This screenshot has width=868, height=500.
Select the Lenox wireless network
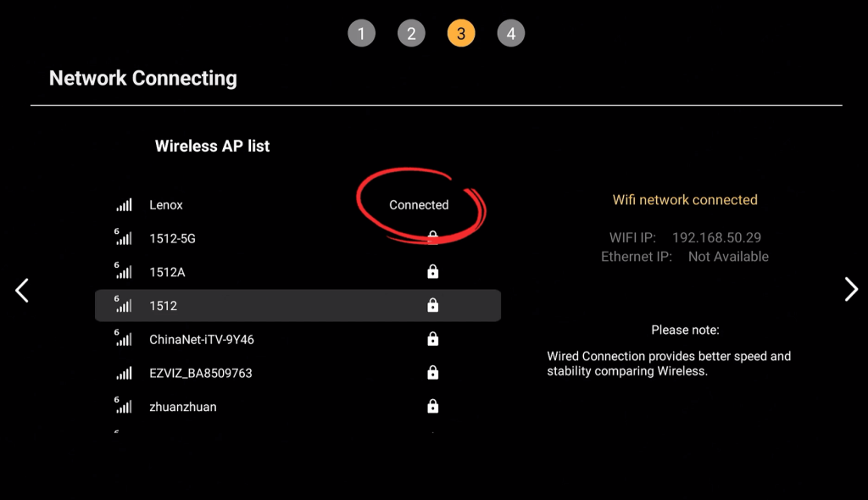(164, 204)
